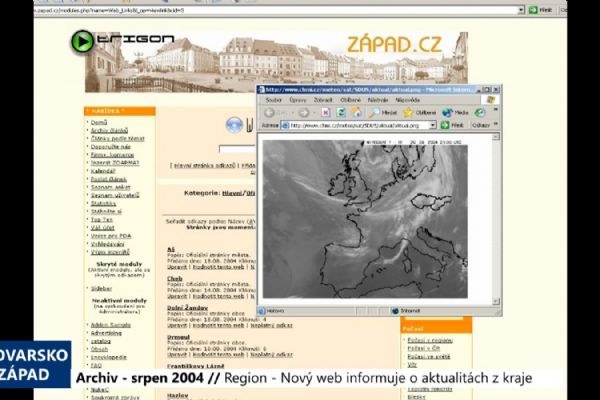Open the Top Ten sidebar link
This screenshot has width=600, height=400.
101,220
